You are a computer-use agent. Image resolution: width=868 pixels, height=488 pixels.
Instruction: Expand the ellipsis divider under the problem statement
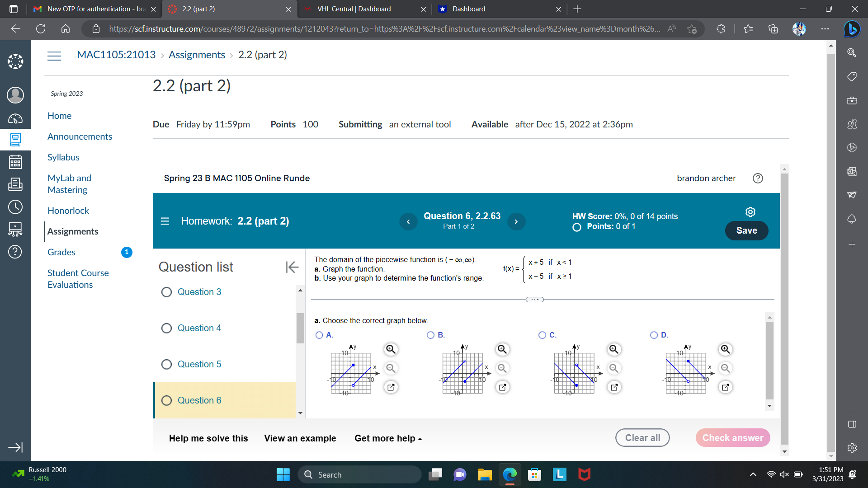[534, 299]
